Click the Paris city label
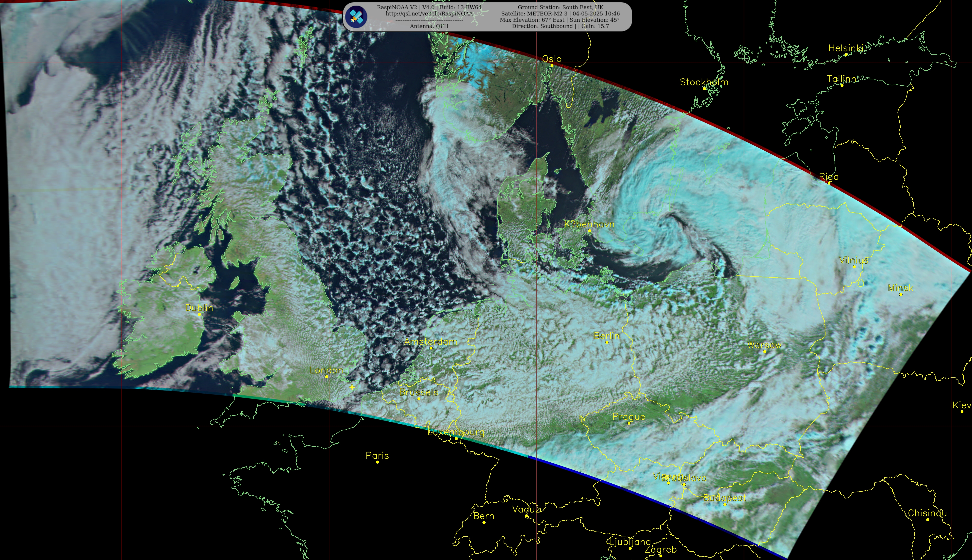972x560 pixels. (x=377, y=455)
